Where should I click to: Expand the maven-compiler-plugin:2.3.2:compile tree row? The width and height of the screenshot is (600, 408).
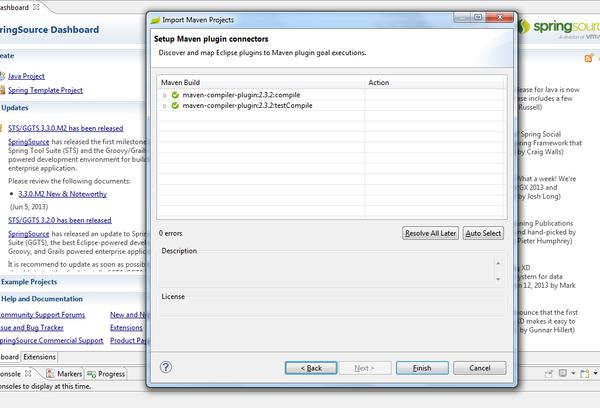tap(165, 95)
